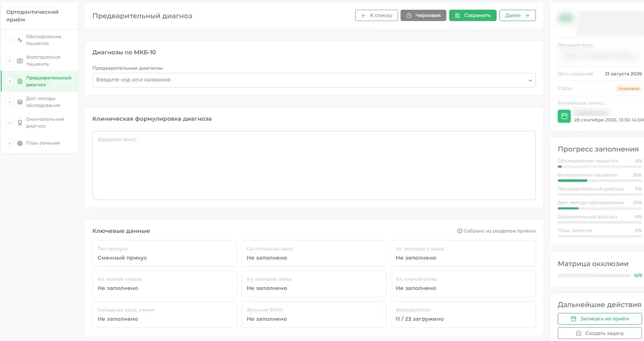
Task: Select the Кл. моляров слева card
Action: pyautogui.click(x=313, y=284)
